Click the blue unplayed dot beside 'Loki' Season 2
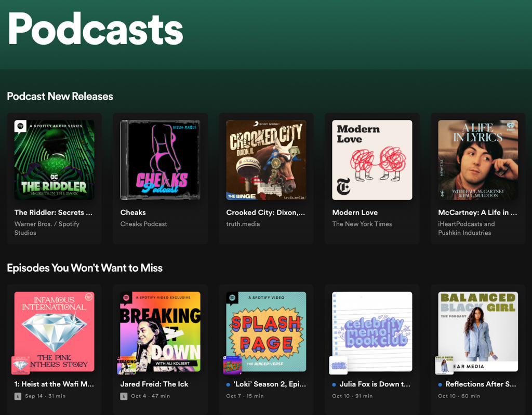 (x=229, y=385)
